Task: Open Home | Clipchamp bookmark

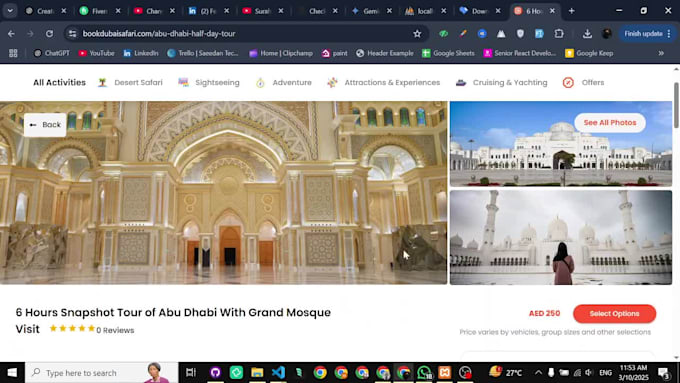Action: pyautogui.click(x=281, y=53)
